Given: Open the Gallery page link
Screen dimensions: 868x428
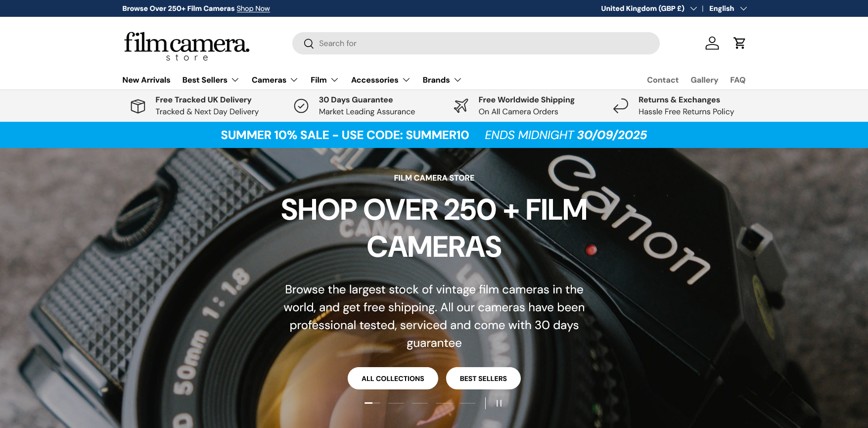Looking at the screenshot, I should click(x=704, y=80).
